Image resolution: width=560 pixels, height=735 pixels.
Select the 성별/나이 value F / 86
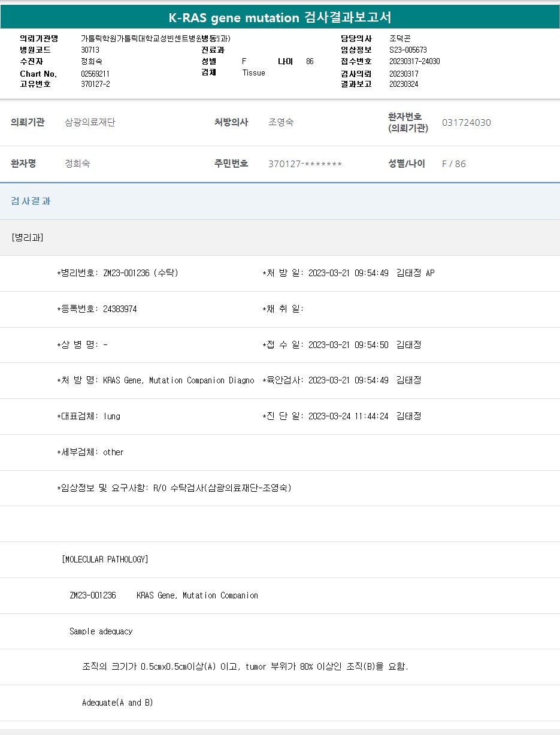(x=453, y=164)
